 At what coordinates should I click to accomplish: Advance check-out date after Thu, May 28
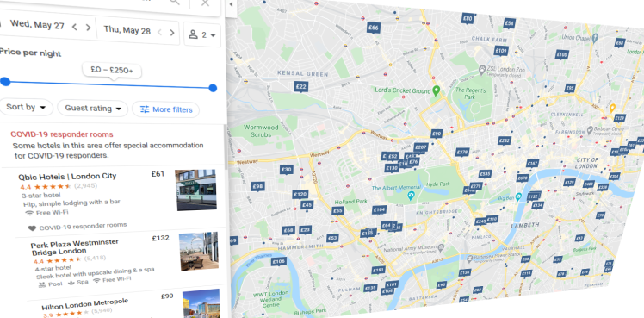tap(172, 33)
